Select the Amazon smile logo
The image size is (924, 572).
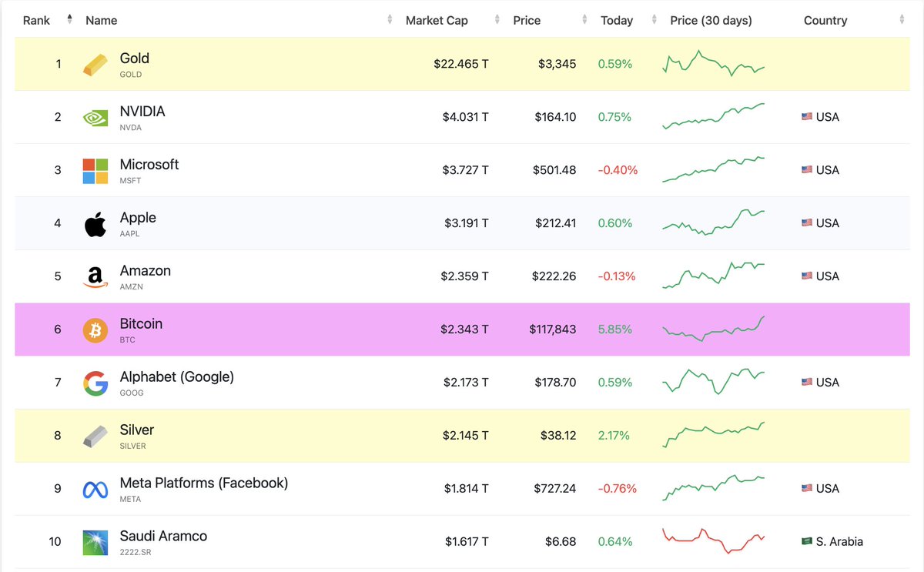94,276
